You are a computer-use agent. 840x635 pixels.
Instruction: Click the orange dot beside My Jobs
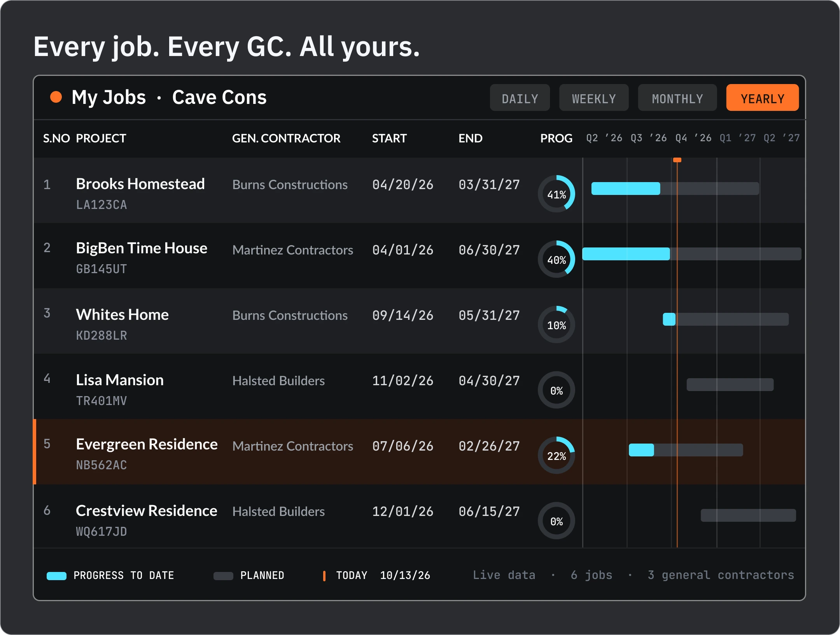pos(56,97)
